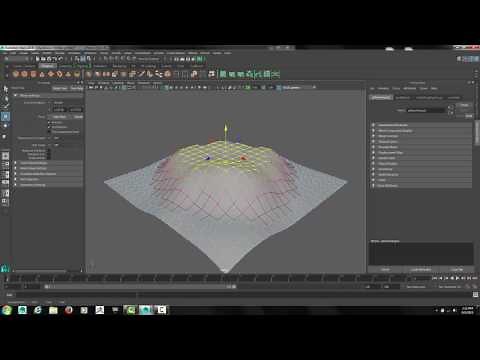Open the Script Editor icon at bottom right
Screen dimensions: 480x360
click(x=476, y=294)
